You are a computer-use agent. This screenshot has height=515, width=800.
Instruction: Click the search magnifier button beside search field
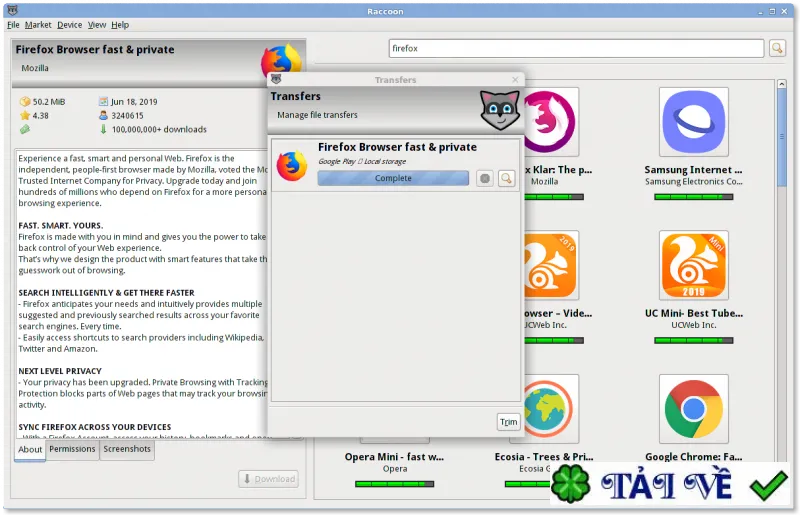(x=777, y=48)
